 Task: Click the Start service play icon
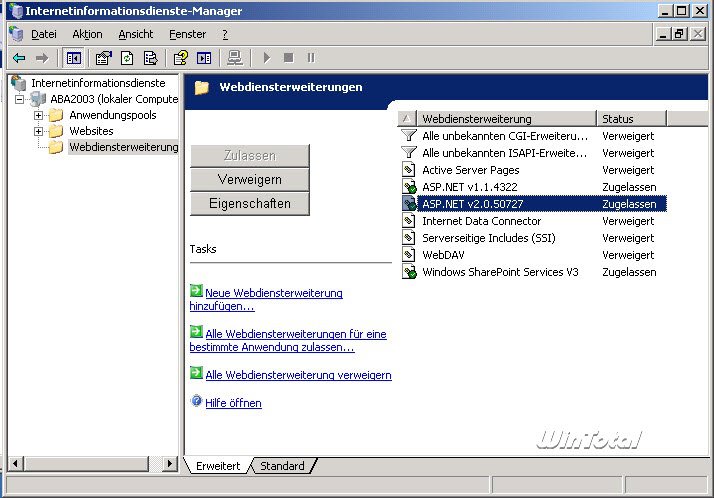point(267,58)
